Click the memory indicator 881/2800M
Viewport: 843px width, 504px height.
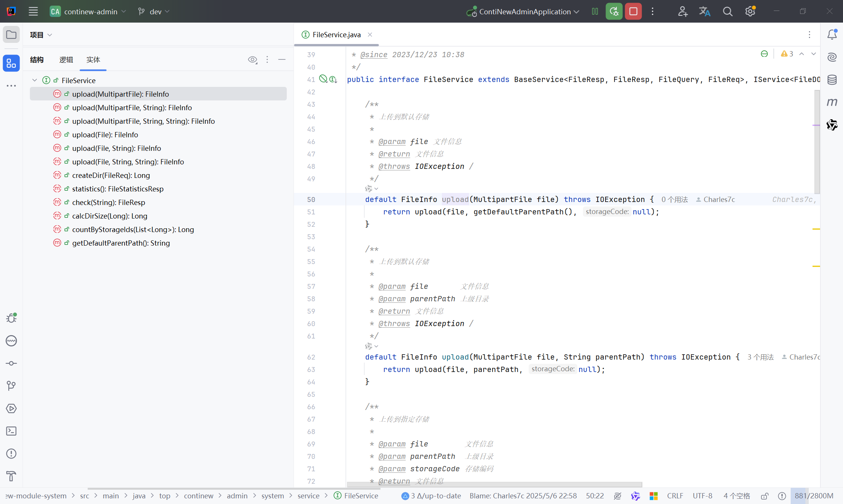click(x=814, y=496)
